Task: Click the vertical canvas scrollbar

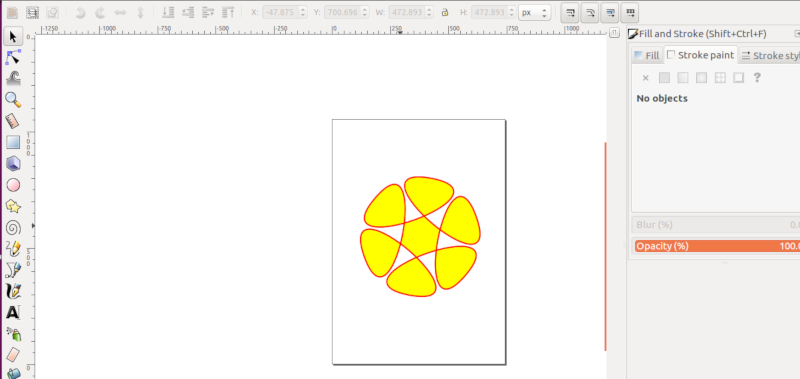Action: [606, 246]
